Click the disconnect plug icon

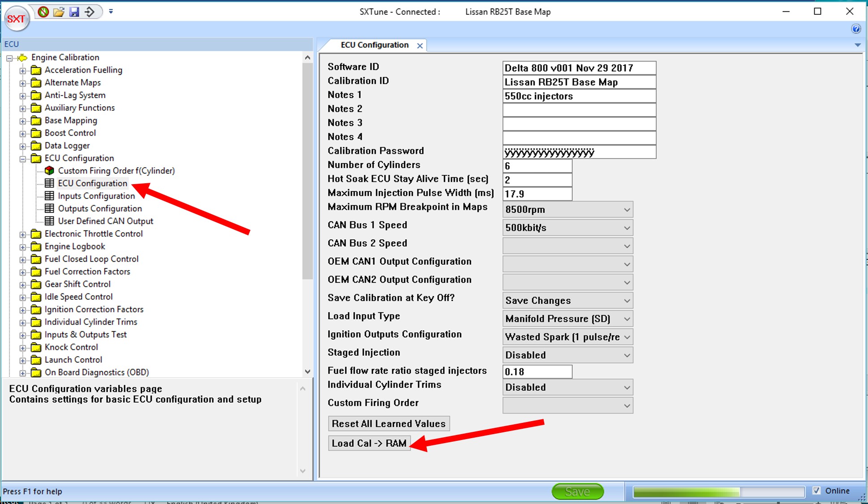coord(43,12)
